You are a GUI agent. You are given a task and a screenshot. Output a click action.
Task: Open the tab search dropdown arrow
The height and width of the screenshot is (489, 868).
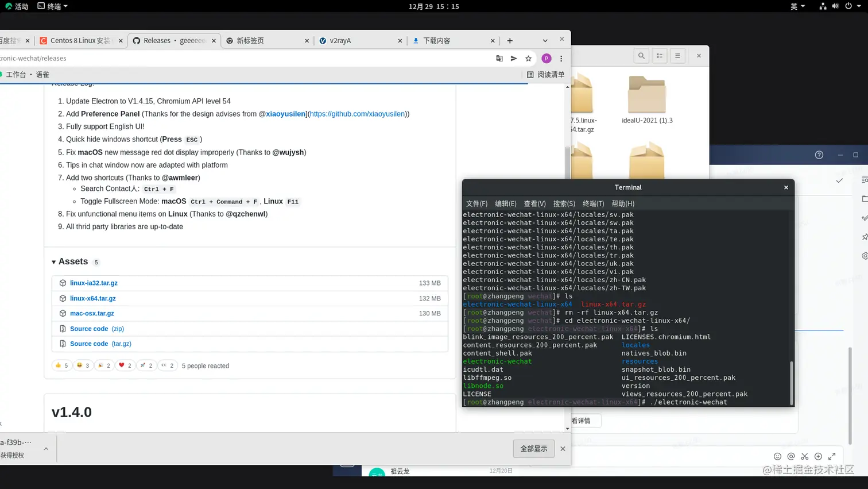[x=545, y=41]
